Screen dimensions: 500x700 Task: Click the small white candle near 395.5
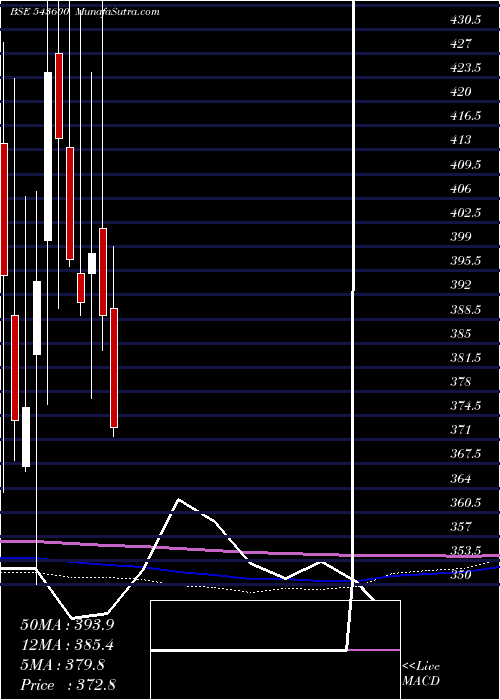[92, 263]
